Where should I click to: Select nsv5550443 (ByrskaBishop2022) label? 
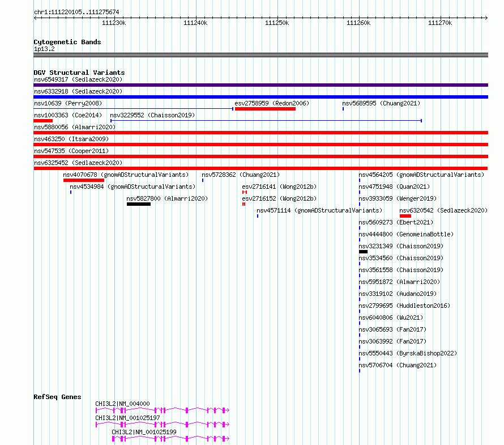(408, 353)
